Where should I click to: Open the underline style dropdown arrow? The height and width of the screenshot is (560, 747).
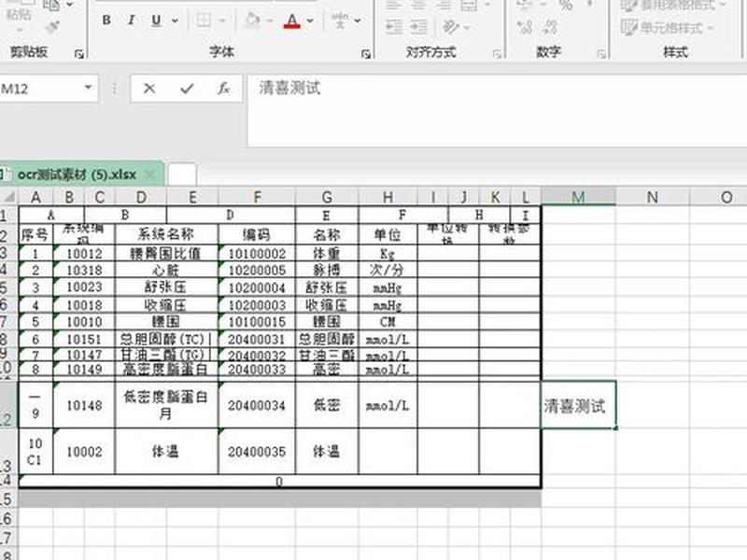coord(175,21)
